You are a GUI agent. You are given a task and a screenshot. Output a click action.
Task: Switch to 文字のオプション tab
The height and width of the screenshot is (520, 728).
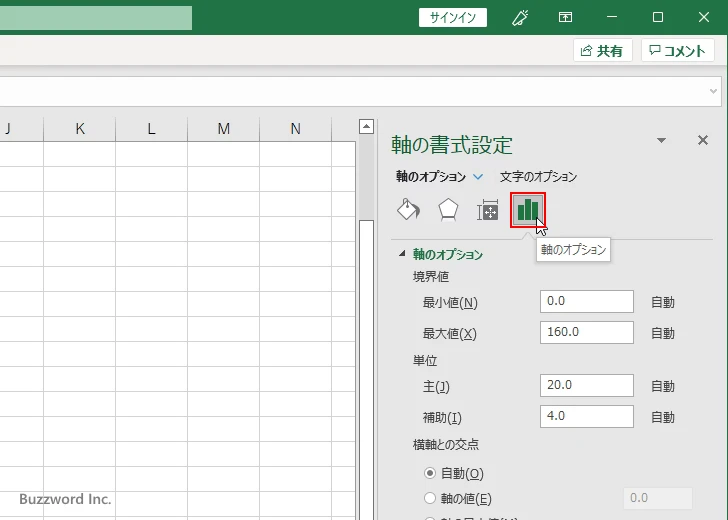539,176
